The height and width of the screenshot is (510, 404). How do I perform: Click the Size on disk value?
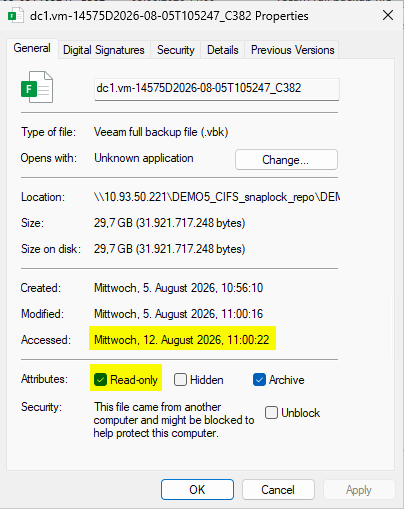(x=169, y=249)
